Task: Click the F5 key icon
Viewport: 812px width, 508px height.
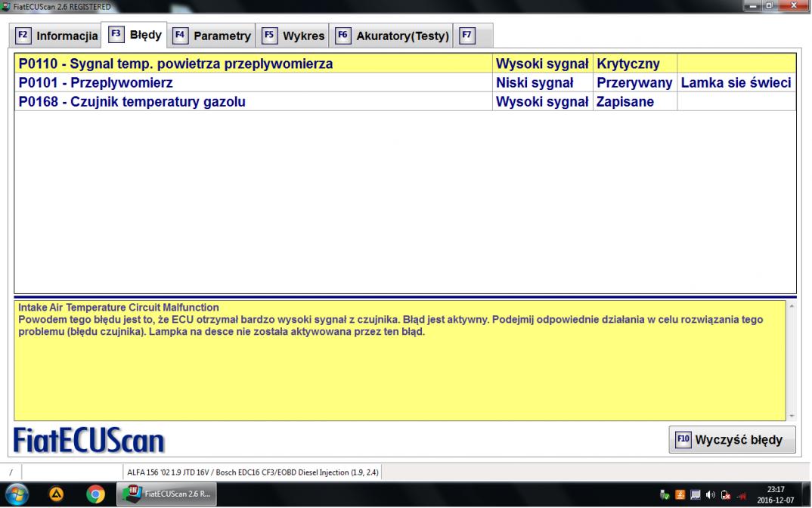Action: 268,36
